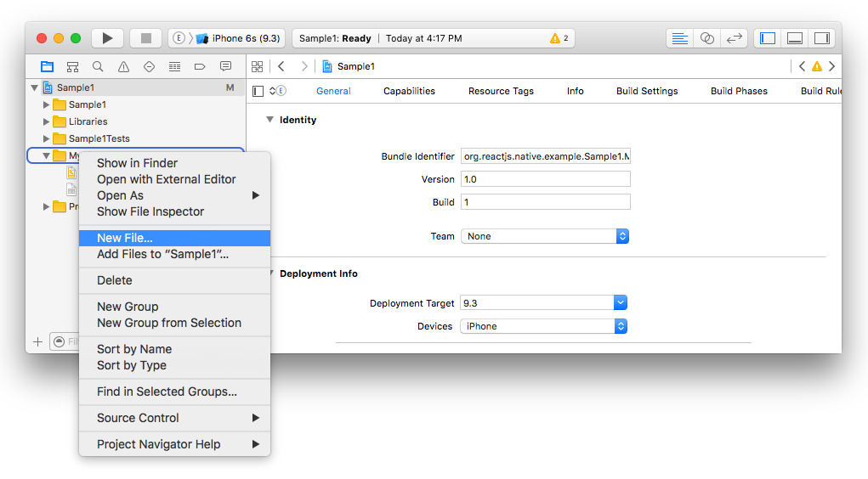Expand the Libraries group
This screenshot has height=479, width=868.
[x=47, y=121]
